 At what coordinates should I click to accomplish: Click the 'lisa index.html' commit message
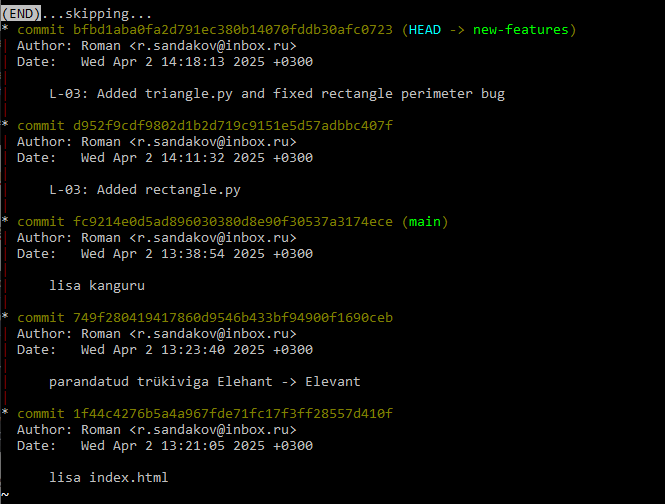[x=109, y=478]
